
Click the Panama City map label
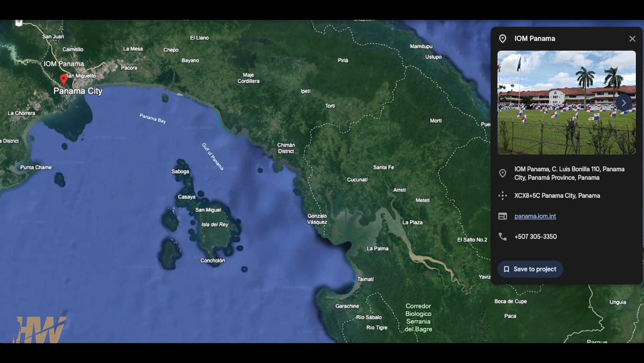[78, 91]
